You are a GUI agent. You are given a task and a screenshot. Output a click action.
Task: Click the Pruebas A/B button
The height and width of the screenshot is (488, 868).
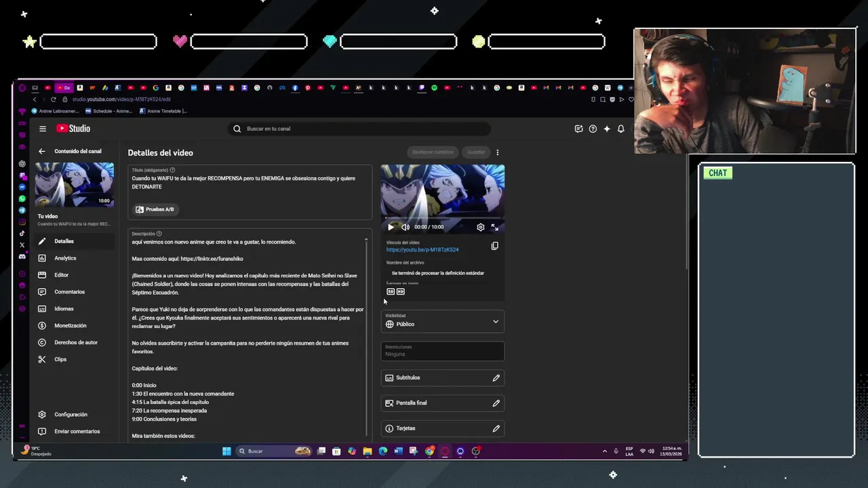155,209
